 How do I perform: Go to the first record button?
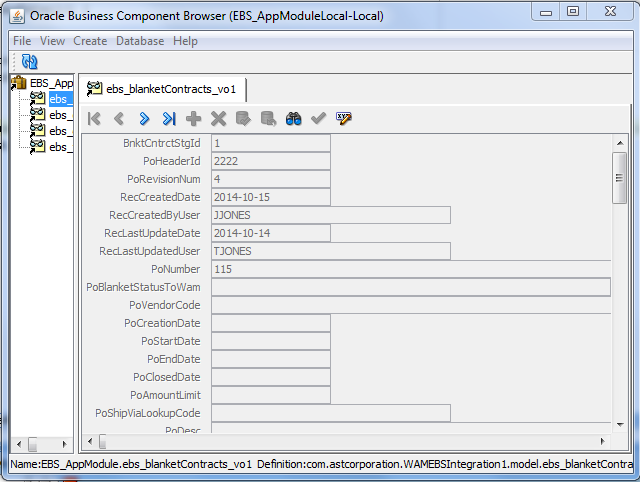point(94,119)
